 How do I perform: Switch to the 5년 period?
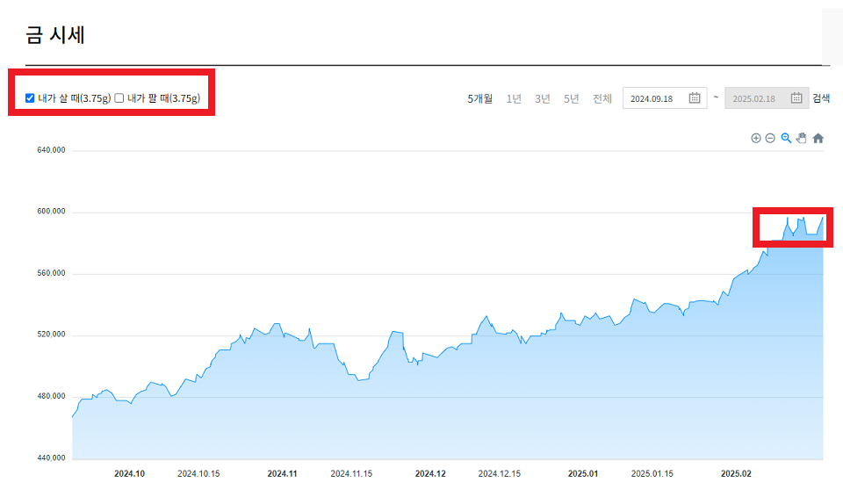[571, 98]
